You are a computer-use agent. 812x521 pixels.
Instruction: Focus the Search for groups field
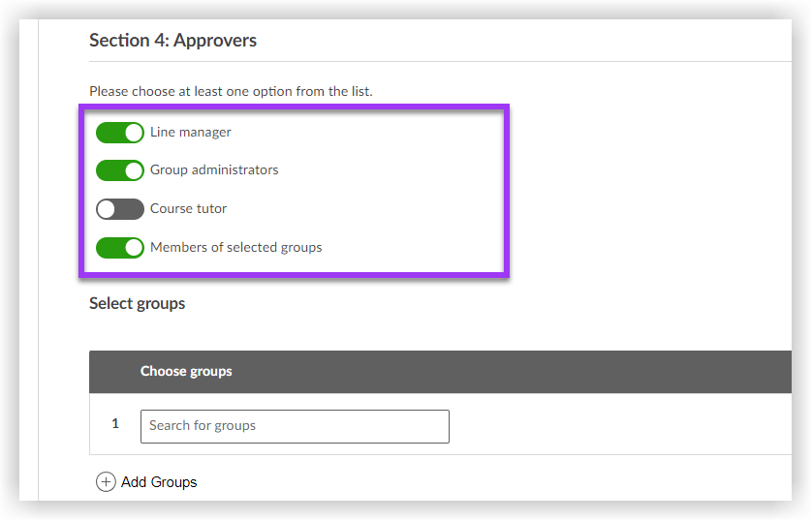coord(295,426)
